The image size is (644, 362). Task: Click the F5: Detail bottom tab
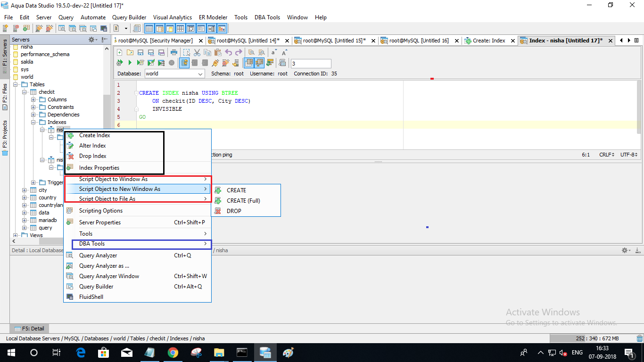point(29,329)
